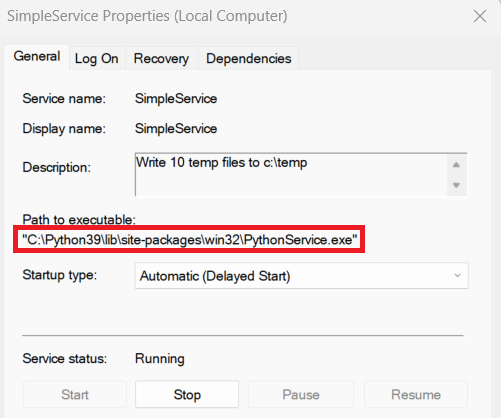Open the Log On tab
501x418 pixels.
(x=97, y=59)
